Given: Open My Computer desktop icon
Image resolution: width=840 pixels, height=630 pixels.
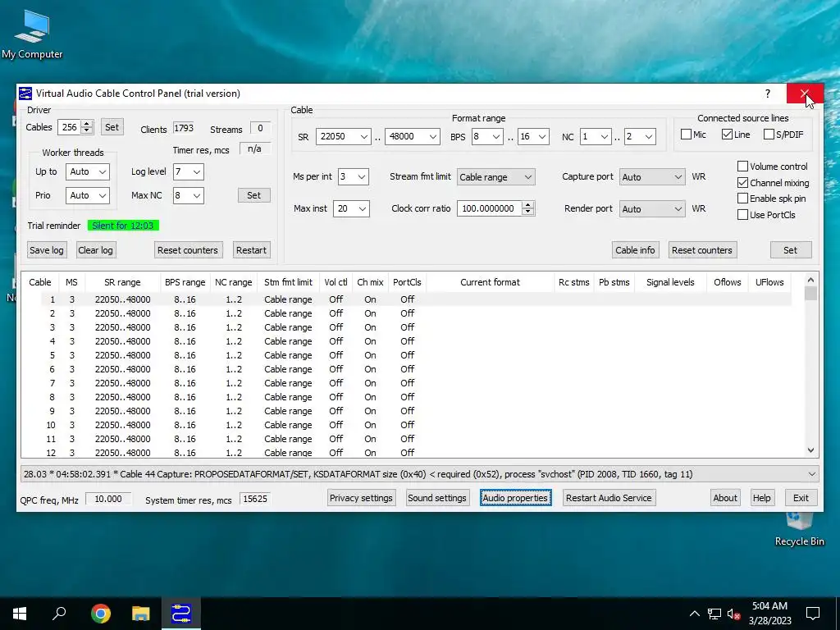Looking at the screenshot, I should (x=32, y=34).
